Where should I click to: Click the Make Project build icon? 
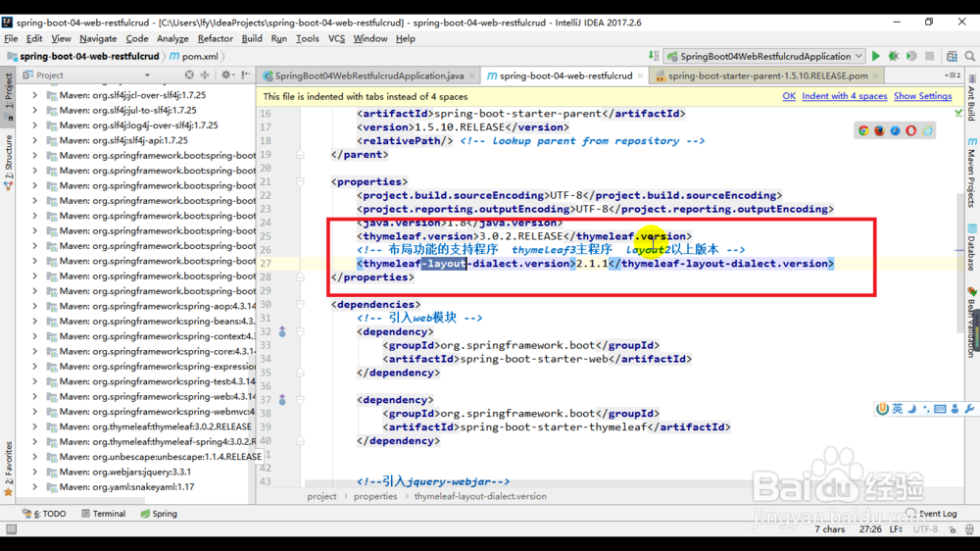point(654,56)
